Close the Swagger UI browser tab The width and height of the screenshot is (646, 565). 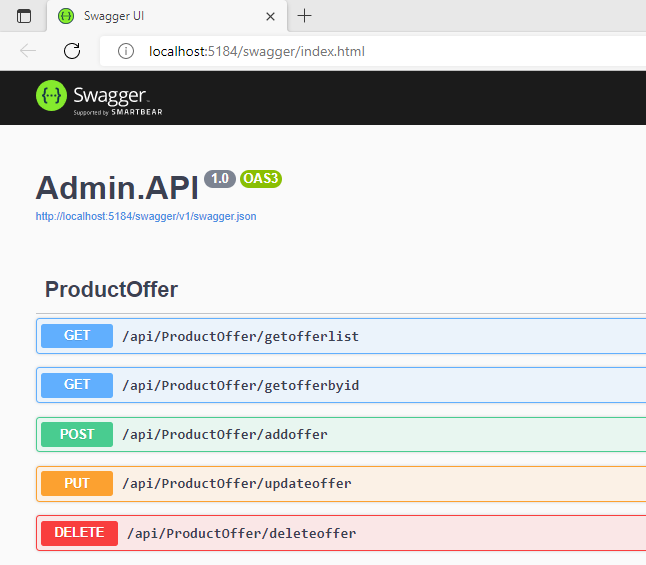pyautogui.click(x=270, y=16)
